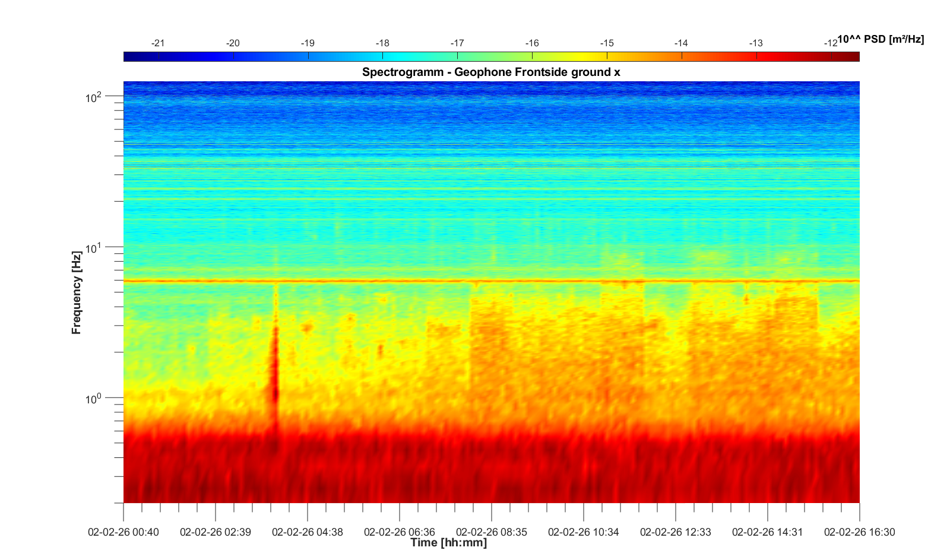The height and width of the screenshot is (560, 950).
Task: Click the 'Time [hh:mm]' x-axis label
Action: click(x=448, y=543)
